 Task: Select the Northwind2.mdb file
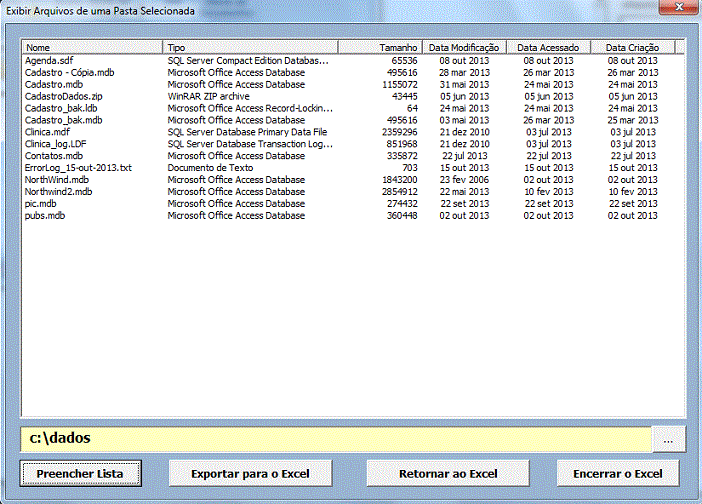click(58, 192)
